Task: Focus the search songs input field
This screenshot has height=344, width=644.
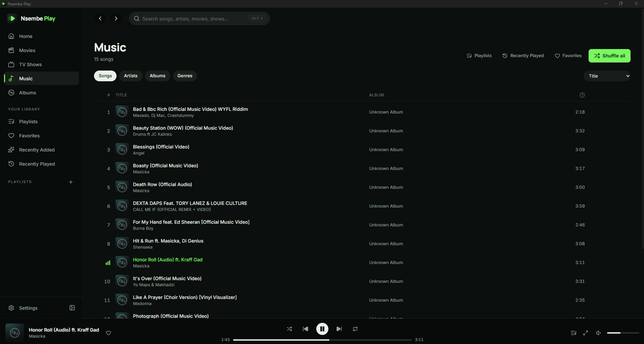Action: 199,18
